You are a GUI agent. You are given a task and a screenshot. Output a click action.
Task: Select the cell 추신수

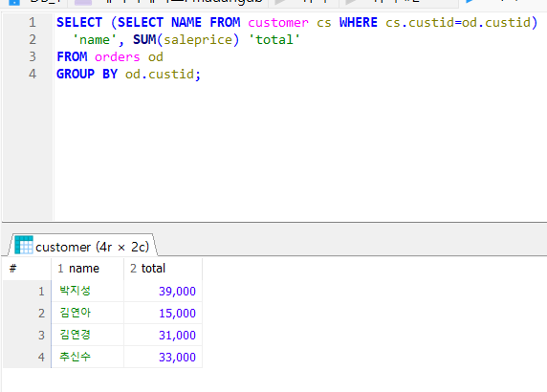[87, 357]
